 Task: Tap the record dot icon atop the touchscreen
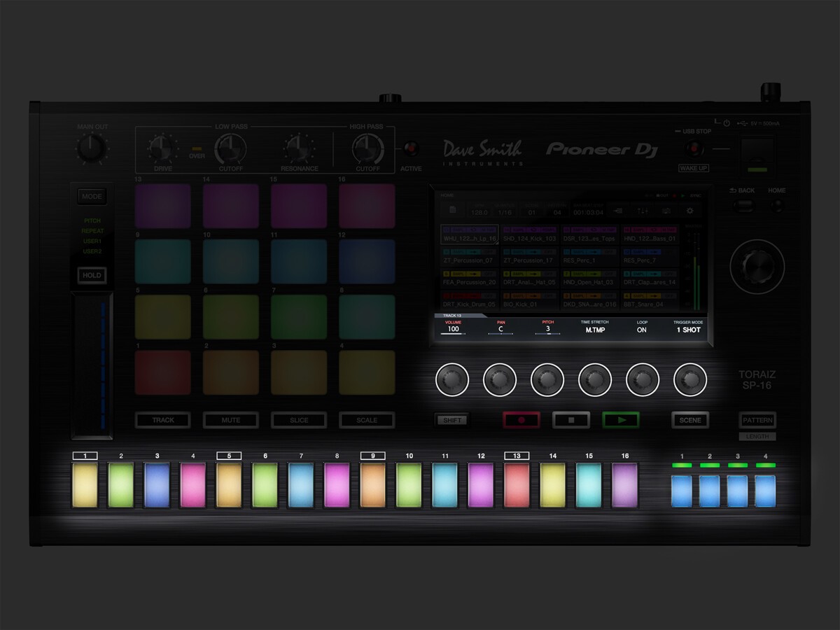click(674, 197)
